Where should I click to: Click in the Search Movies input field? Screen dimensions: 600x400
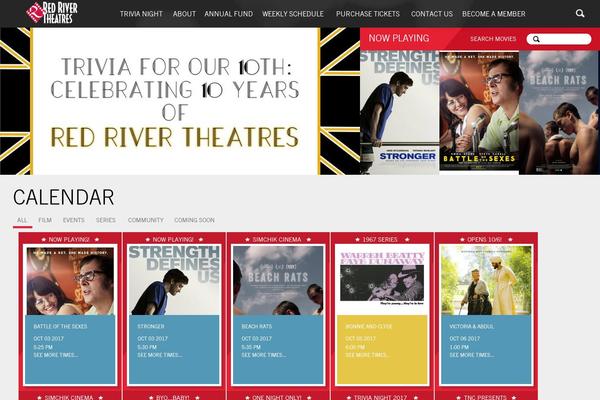point(559,39)
